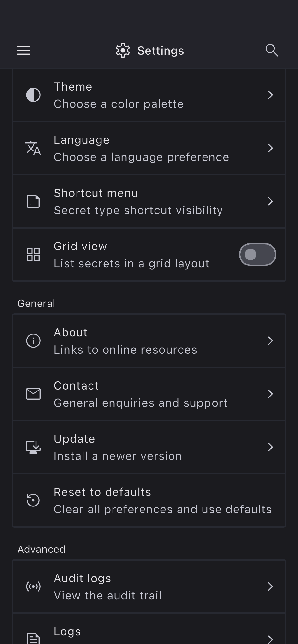298x644 pixels.
Task: Enable the Grid view toggle switch
Action: click(257, 254)
